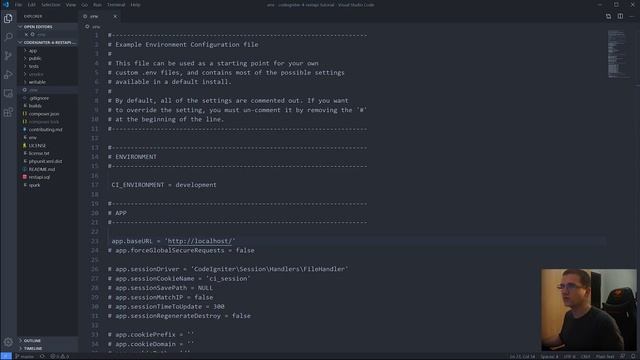Open notifications bell in status bar

634,356
